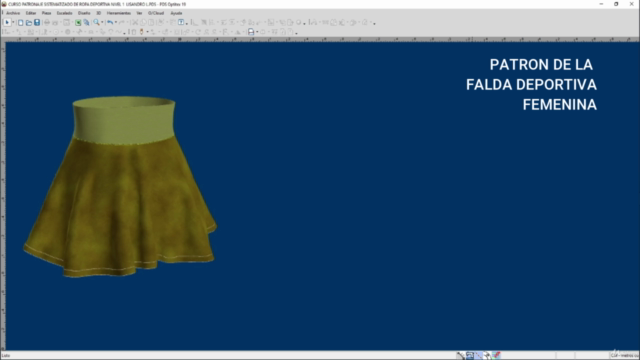The image size is (640, 360).
Task: Open the Ver menu
Action: [139, 13]
